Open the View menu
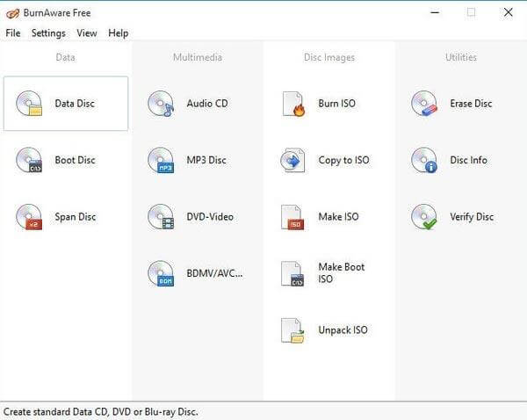Viewport: 527px width, 420px height. coord(87,33)
